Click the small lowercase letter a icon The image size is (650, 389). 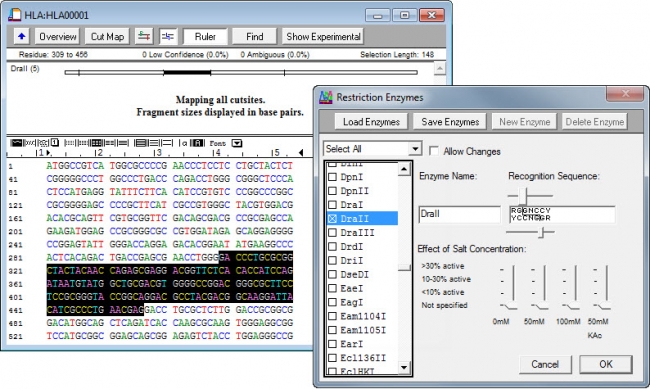[184, 143]
